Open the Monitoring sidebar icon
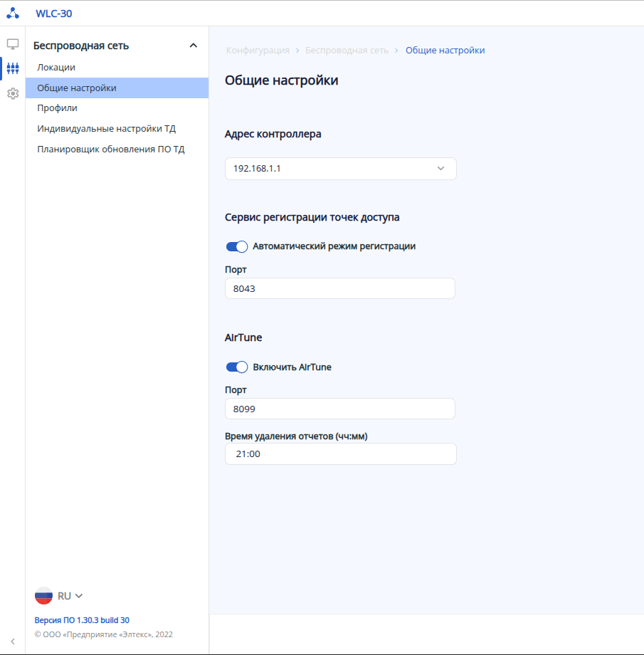The image size is (644, 655). (13, 44)
